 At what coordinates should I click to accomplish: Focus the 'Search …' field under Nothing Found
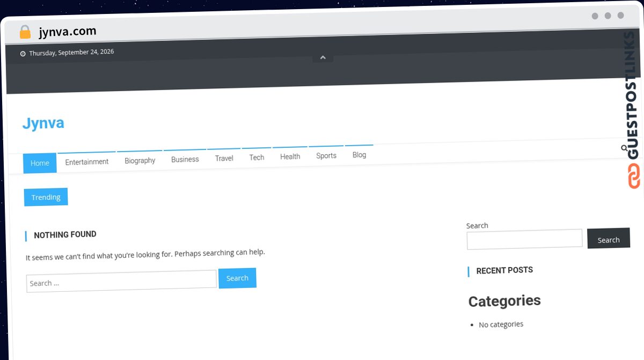click(121, 282)
